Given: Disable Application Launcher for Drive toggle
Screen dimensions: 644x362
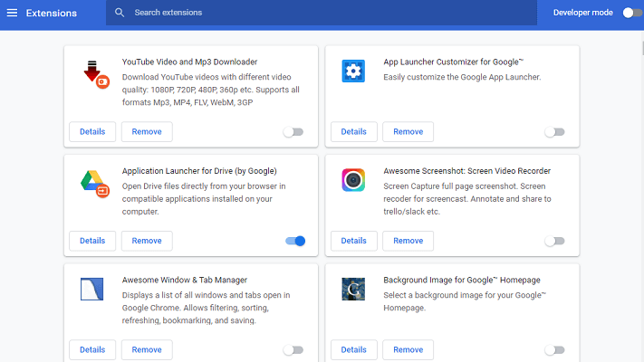Looking at the screenshot, I should pos(295,241).
